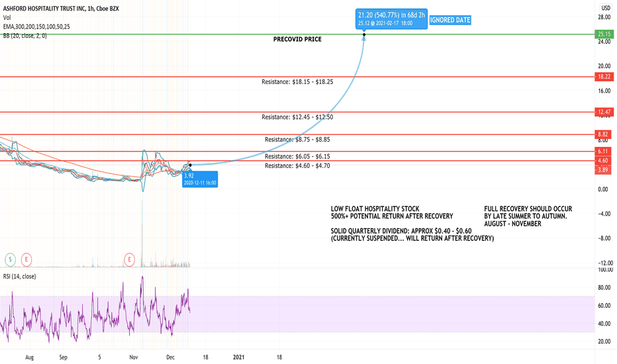This screenshot has width=617, height=364.
Task: Click the 2021 label on the time axis
Action: (238, 357)
